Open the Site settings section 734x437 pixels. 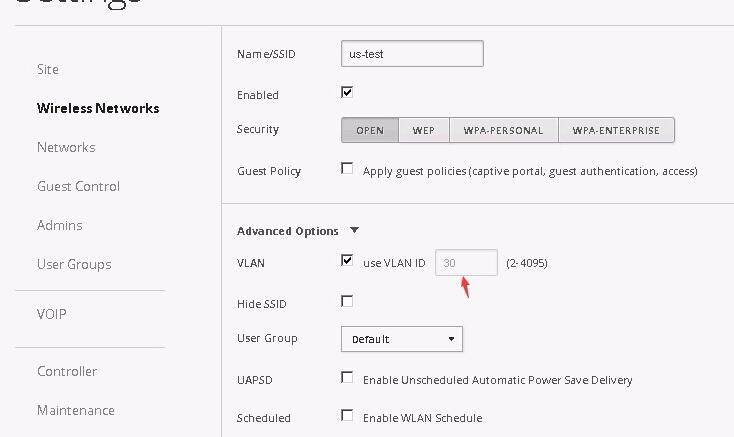click(x=48, y=69)
